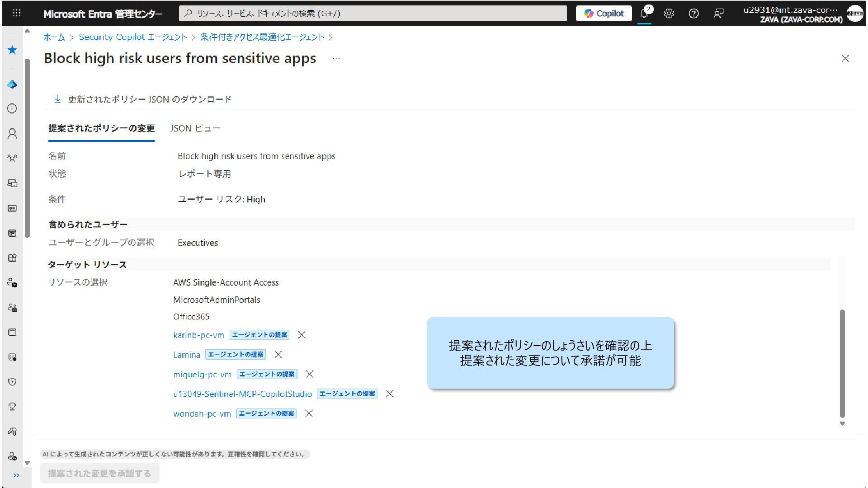Remove the karinb-pc-vm agent suggestion
The height and width of the screenshot is (488, 868).
click(302, 335)
